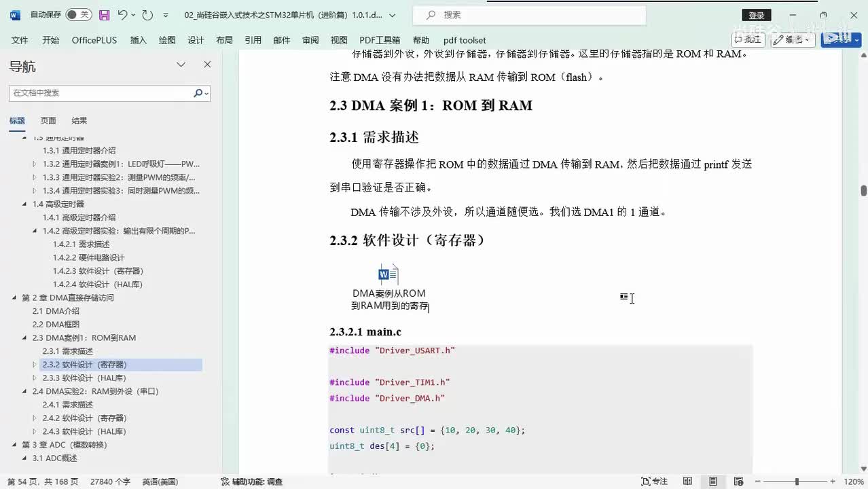
Task: Open the 帮助 ribbon tab
Action: pos(421,40)
